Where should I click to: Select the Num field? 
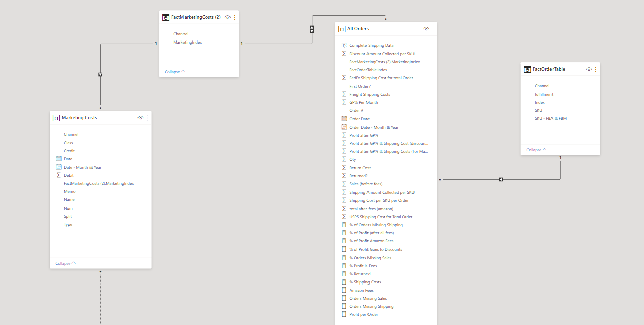tap(68, 208)
